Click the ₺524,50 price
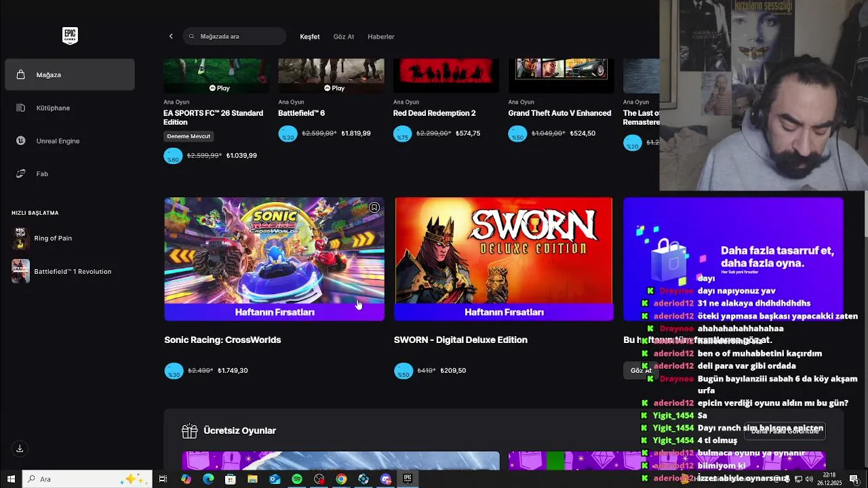This screenshot has width=868, height=488. click(583, 134)
